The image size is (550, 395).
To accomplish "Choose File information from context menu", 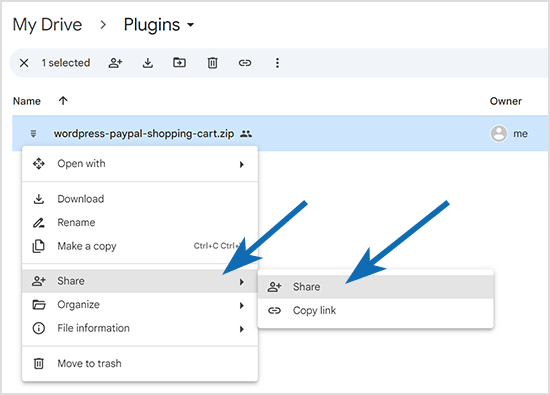I will [x=140, y=328].
